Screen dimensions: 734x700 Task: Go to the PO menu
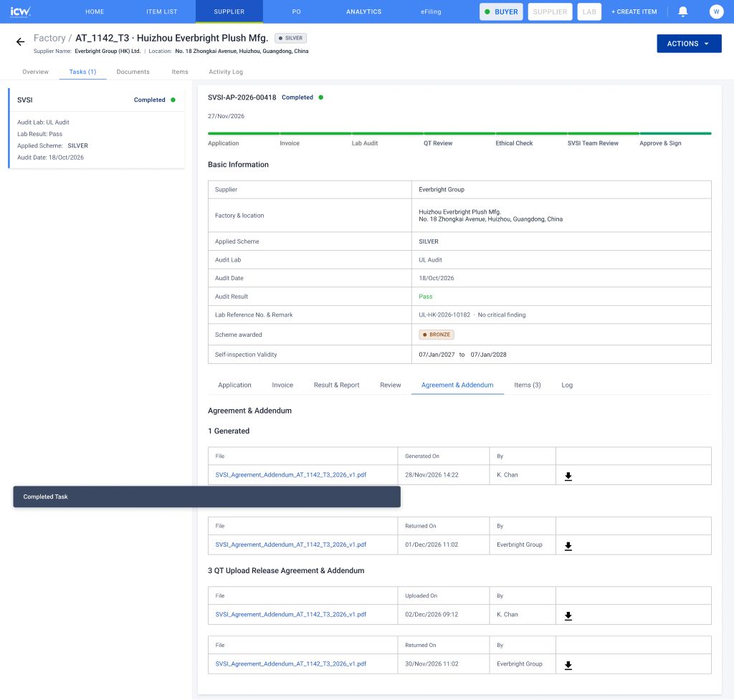[297, 11]
